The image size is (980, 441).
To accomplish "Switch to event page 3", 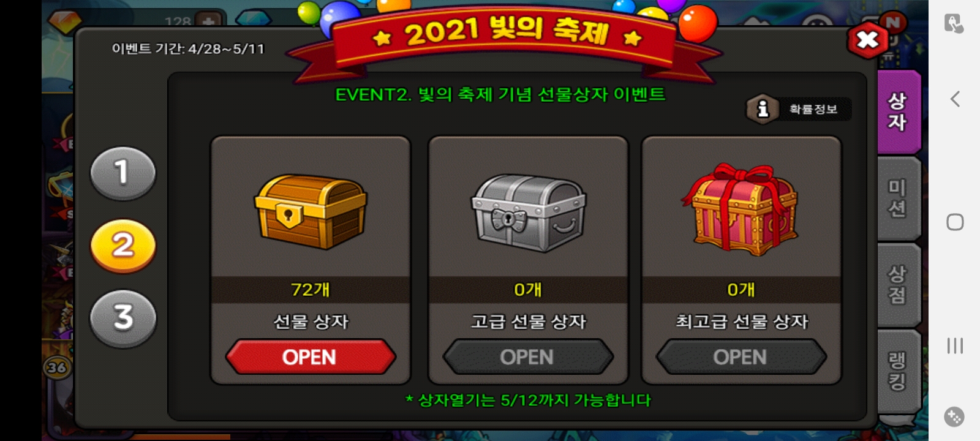I will point(123,318).
